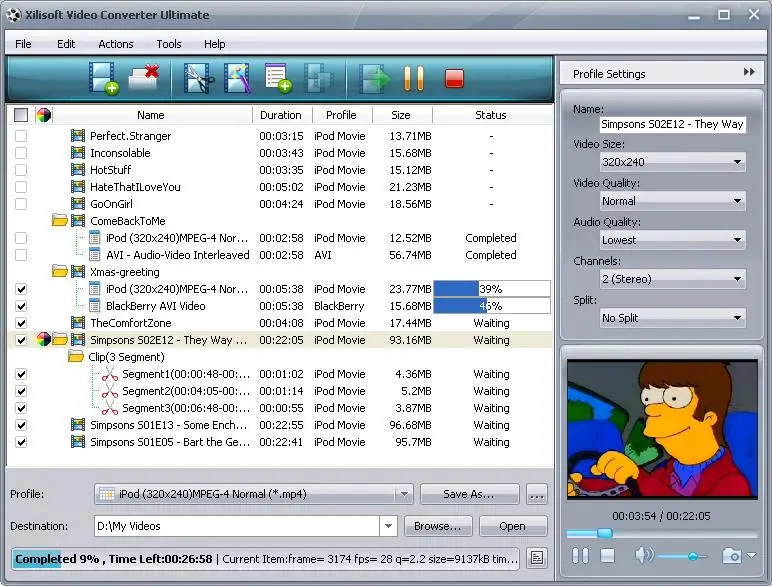This screenshot has width=772, height=586.
Task: Start conversion with the green arrow icon
Action: (374, 78)
